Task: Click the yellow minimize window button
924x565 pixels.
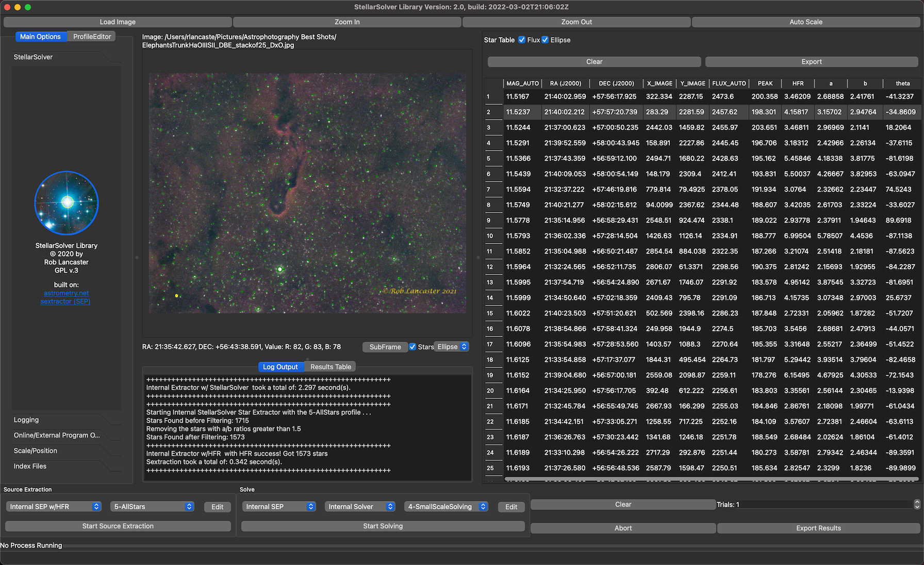Action: click(18, 7)
